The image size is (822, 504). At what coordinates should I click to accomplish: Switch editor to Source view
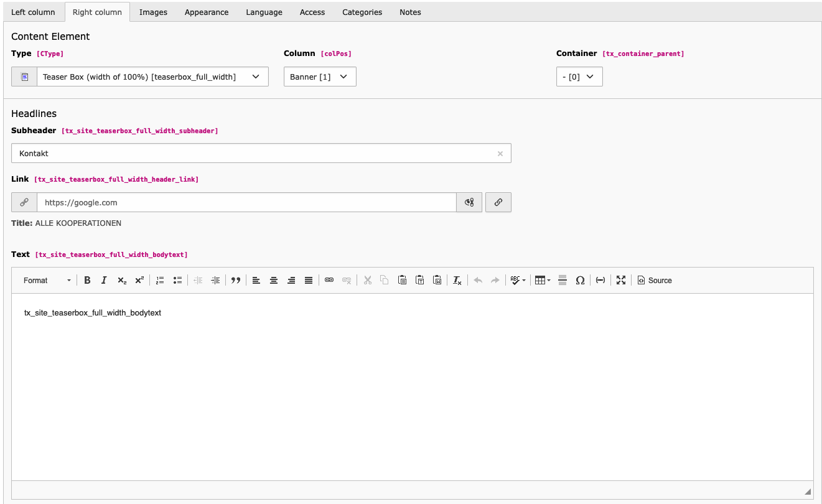pyautogui.click(x=655, y=281)
